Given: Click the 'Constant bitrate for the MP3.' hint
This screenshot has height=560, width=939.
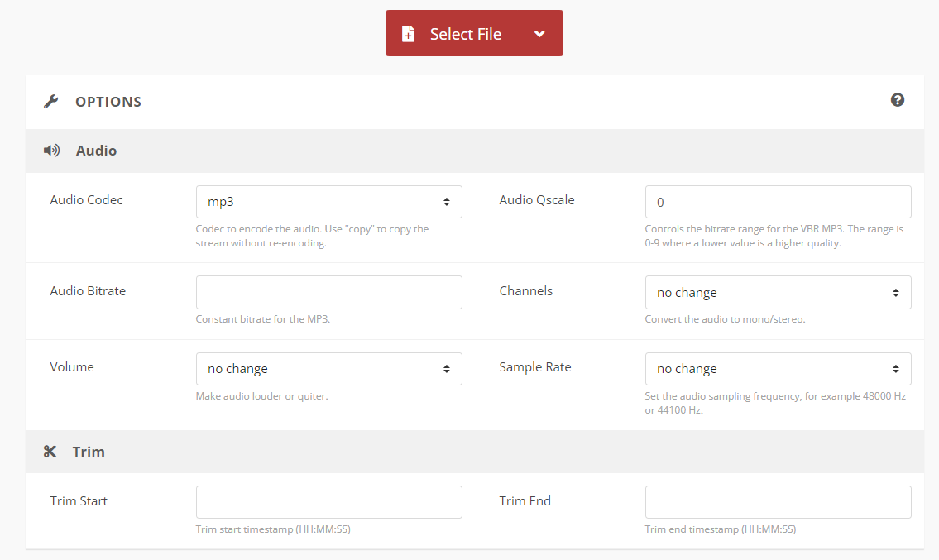Looking at the screenshot, I should click(263, 319).
